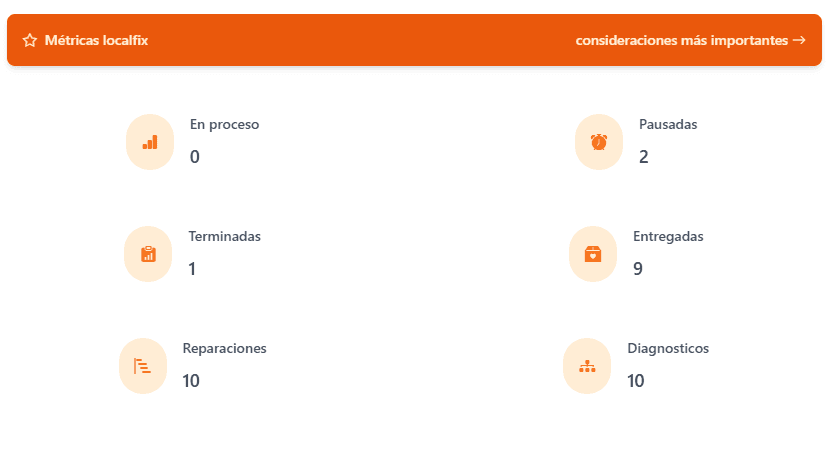Click the alarm clock icon for Pausadas
This screenshot has width=838, height=455.
pyautogui.click(x=599, y=142)
